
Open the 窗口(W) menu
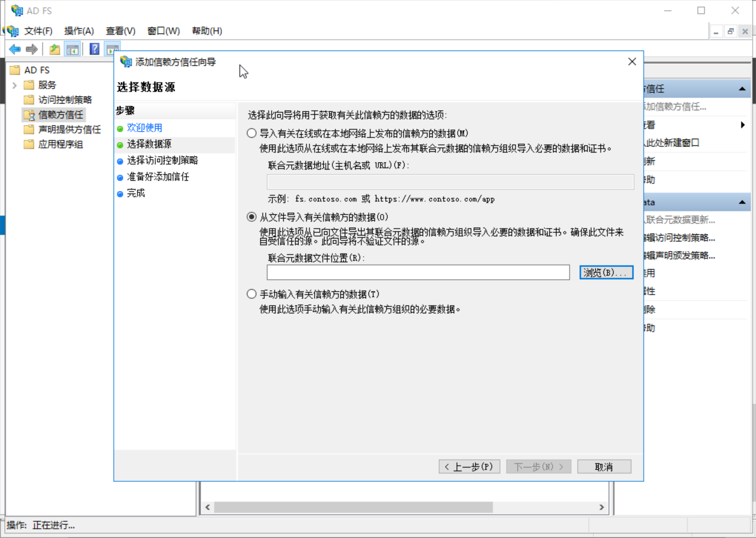pyautogui.click(x=163, y=31)
